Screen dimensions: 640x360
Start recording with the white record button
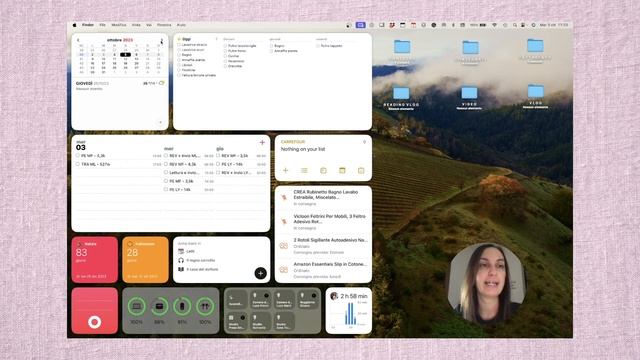[x=95, y=322]
